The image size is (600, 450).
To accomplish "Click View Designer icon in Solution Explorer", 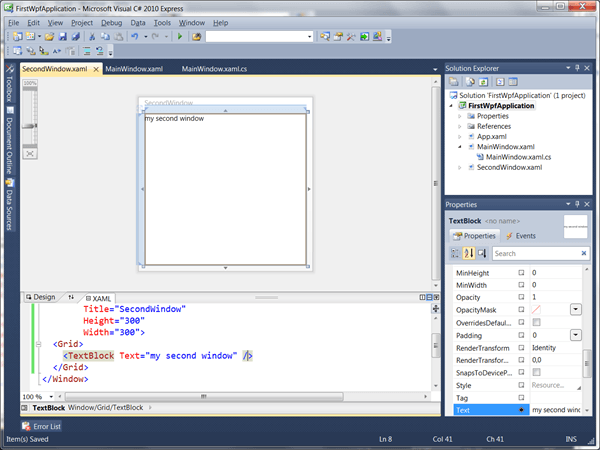I will pyautogui.click(x=513, y=82).
